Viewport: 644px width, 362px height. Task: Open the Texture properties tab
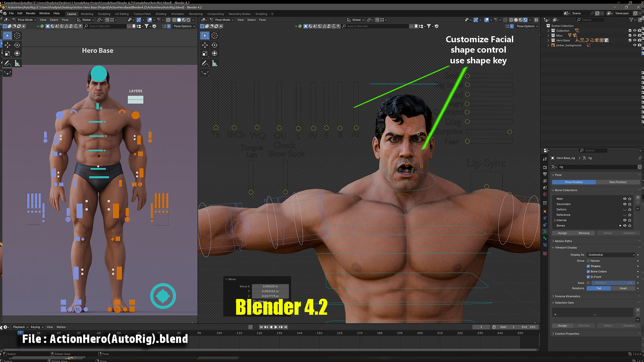(x=545, y=254)
